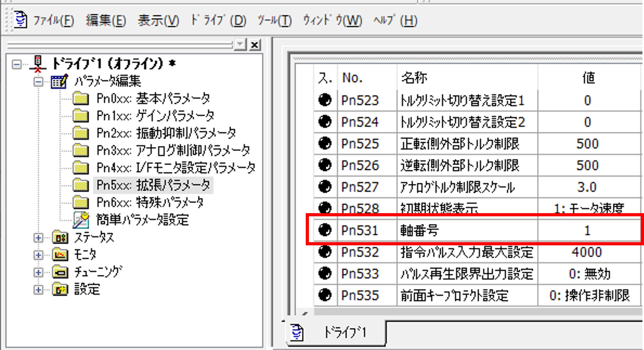Click the offline Drive 1 device icon
The height and width of the screenshot is (350, 644).
[38, 64]
